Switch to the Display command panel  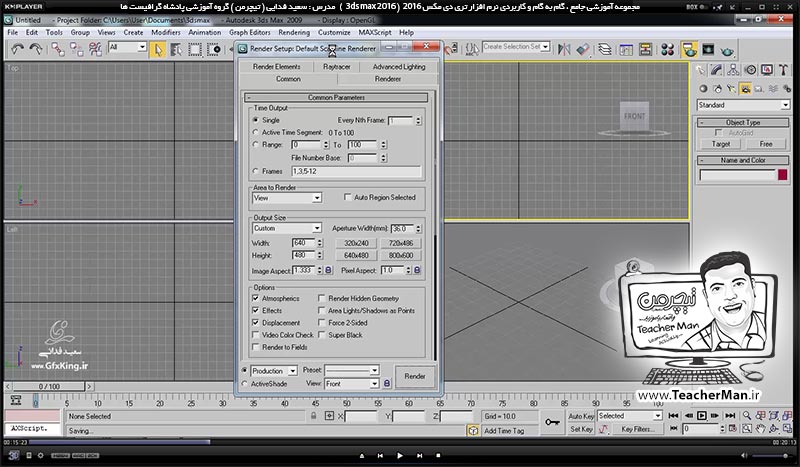pos(767,70)
